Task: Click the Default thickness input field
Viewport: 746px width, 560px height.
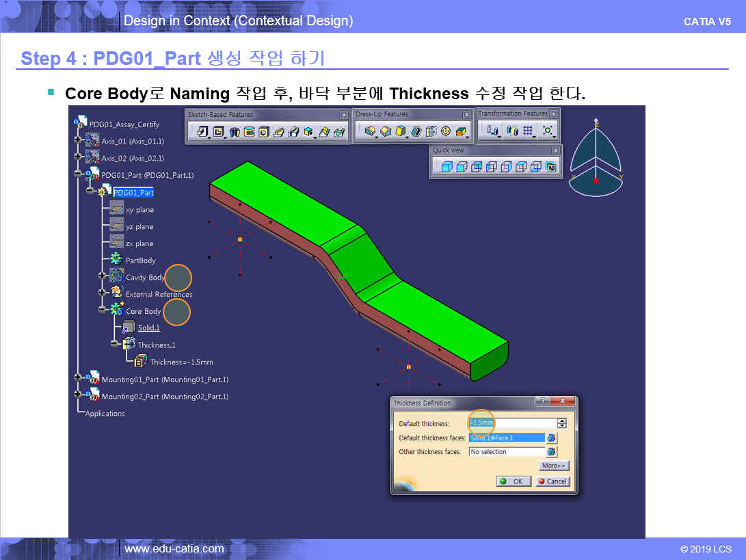Action: 513,423
